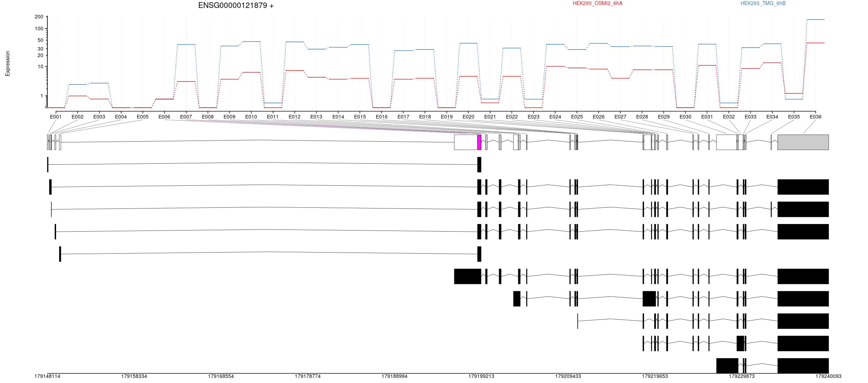Click y-axis tick value 30
Image resolution: width=868 pixels, height=383 pixels.
(41, 49)
